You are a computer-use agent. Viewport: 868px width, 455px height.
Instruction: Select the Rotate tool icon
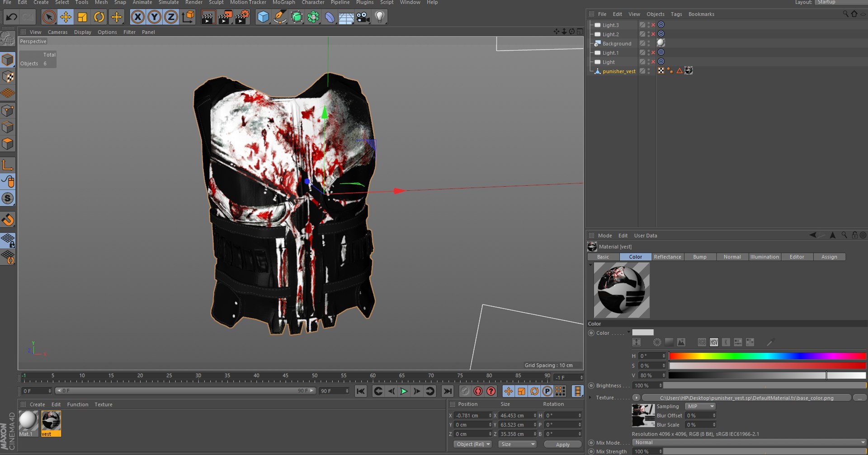pos(99,17)
